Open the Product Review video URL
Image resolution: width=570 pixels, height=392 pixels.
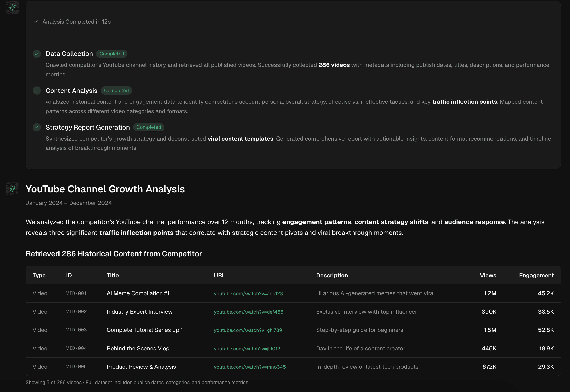[x=250, y=367]
